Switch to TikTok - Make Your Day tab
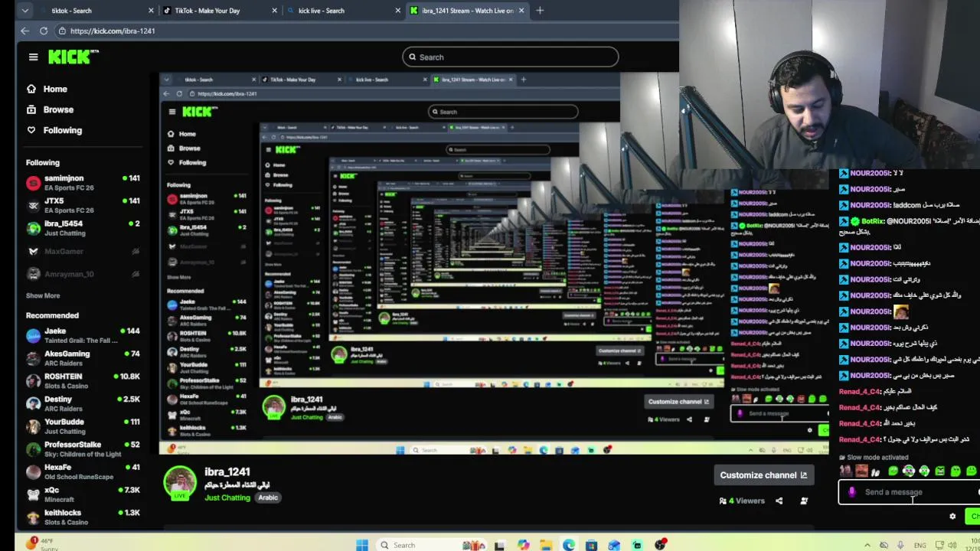The height and width of the screenshot is (551, 980). point(218,11)
